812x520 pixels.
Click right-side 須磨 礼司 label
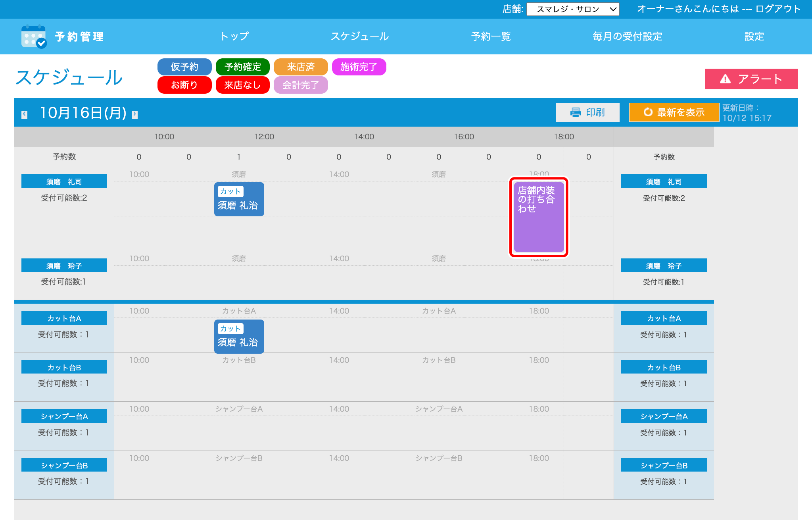[x=664, y=181]
